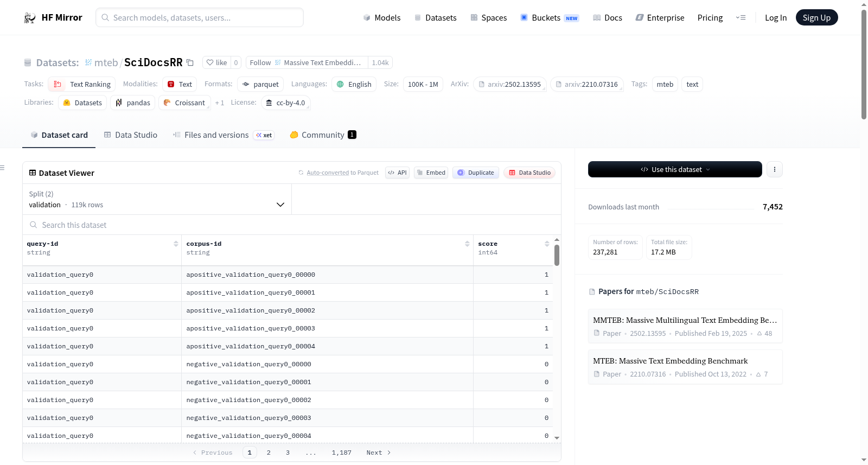The image size is (868, 465).
Task: Click the page vertical scrollbar
Action: coord(864,64)
